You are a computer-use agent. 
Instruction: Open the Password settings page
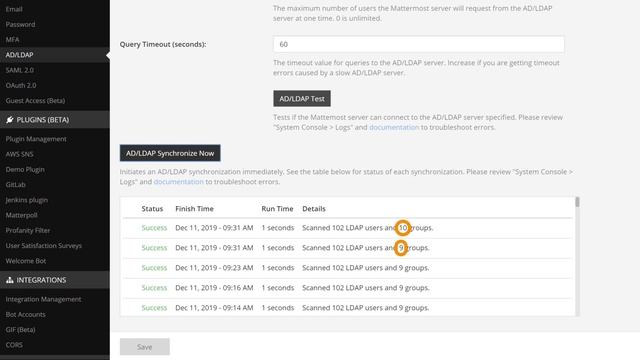click(20, 24)
